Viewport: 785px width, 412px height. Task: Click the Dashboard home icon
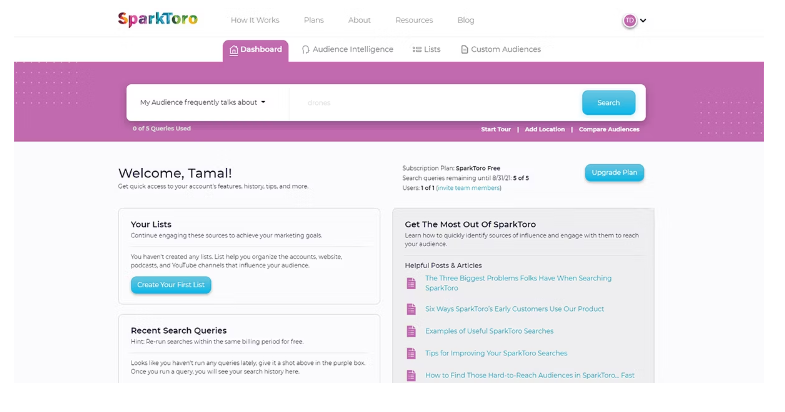234,50
